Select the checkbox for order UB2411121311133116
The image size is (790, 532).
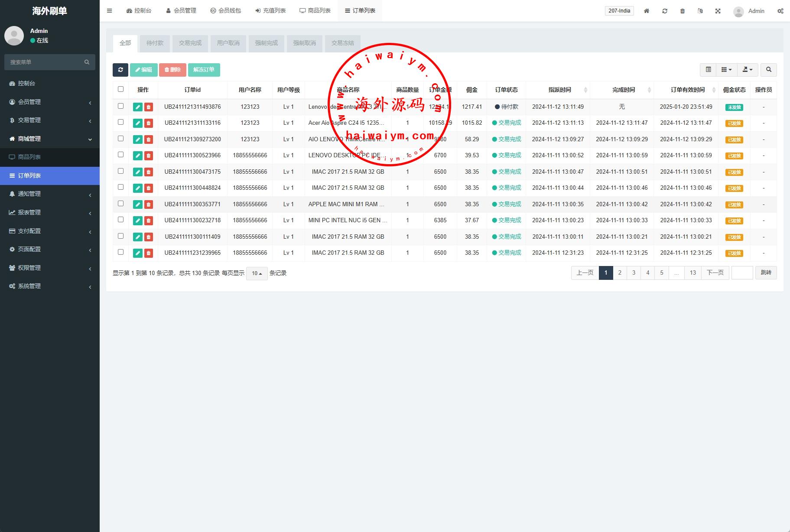(121, 122)
